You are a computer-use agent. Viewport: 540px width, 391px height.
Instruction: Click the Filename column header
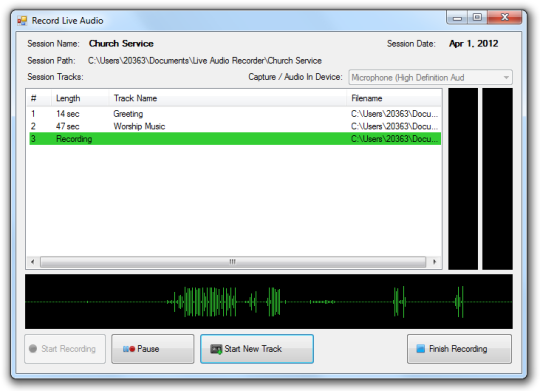[x=394, y=99]
